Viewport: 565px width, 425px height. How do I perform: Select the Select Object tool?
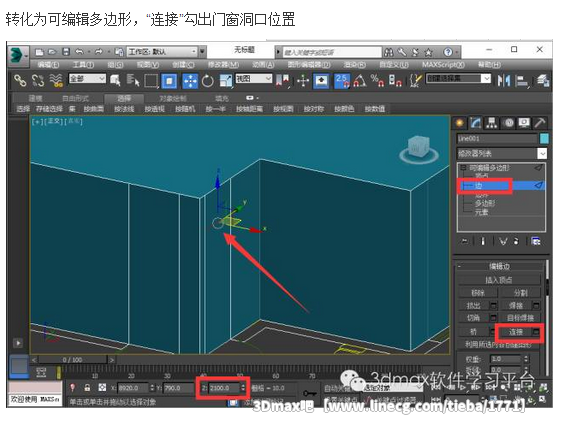pyautogui.click(x=115, y=80)
